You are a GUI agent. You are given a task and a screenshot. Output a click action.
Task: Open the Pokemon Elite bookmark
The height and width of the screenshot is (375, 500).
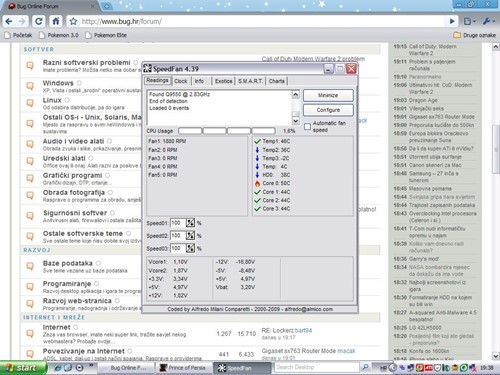(x=106, y=35)
